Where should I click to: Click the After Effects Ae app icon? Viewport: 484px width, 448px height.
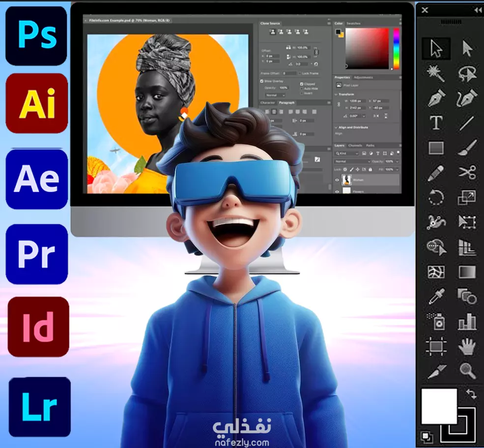coord(37,179)
